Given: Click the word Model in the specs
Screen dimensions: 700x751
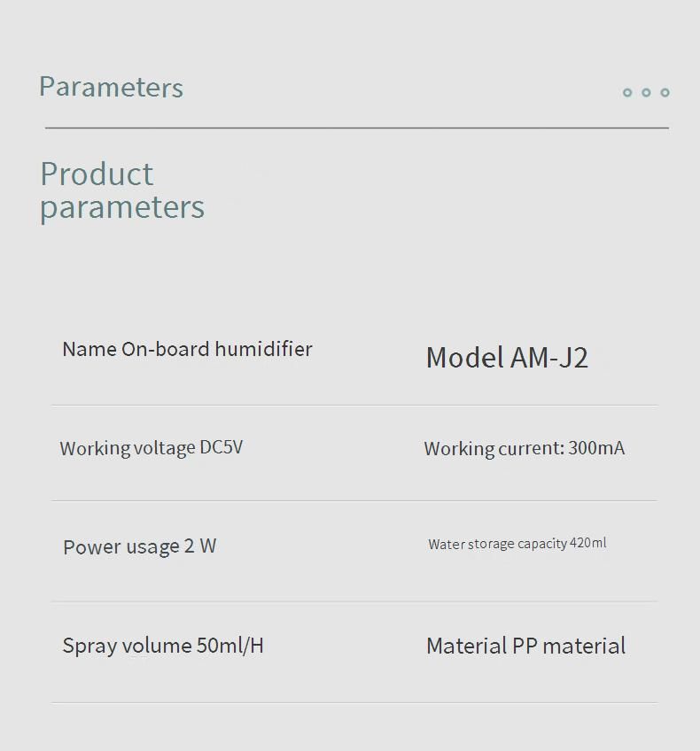Looking at the screenshot, I should [465, 357].
